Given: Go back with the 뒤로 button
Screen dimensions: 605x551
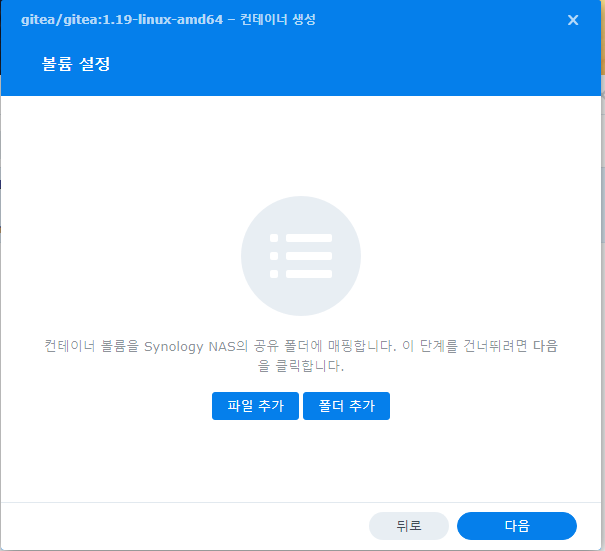Looking at the screenshot, I should (409, 526).
